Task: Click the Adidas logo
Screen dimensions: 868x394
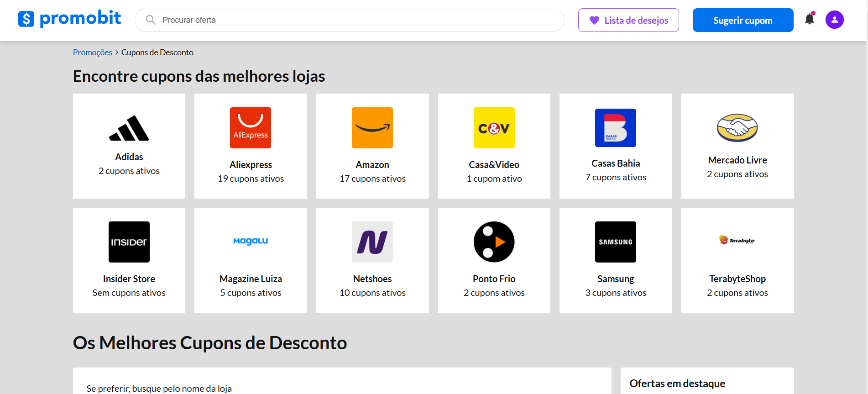Action: (129, 128)
